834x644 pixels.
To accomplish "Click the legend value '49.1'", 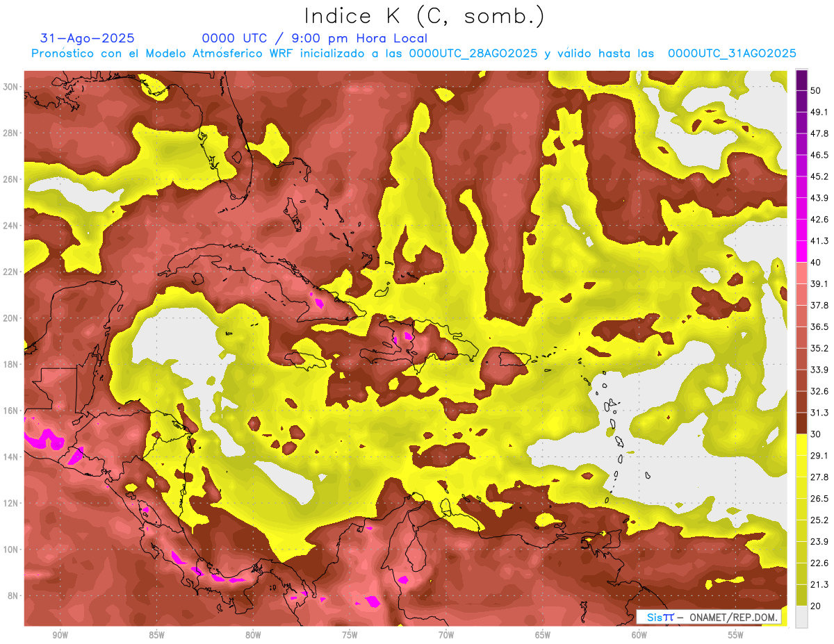I will (x=819, y=113).
